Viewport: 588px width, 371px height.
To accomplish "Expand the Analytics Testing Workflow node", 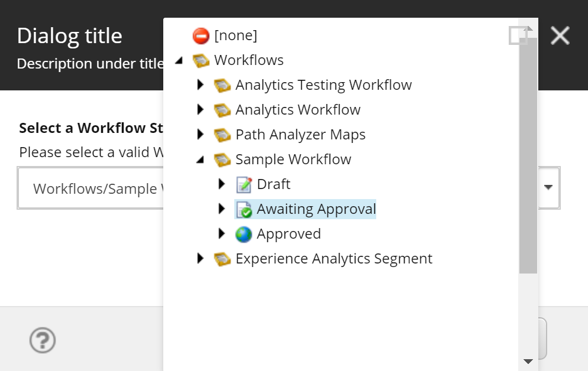I will tap(200, 84).
